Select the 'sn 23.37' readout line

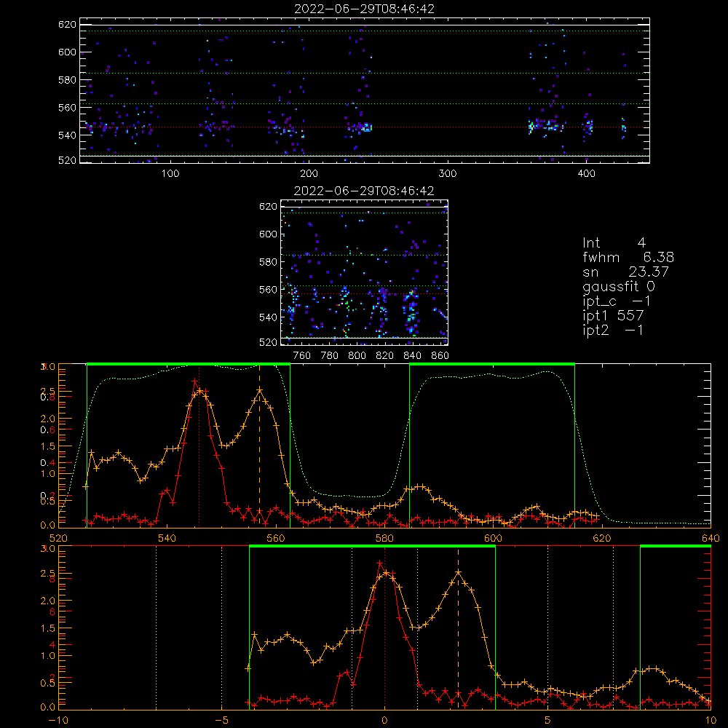click(625, 272)
